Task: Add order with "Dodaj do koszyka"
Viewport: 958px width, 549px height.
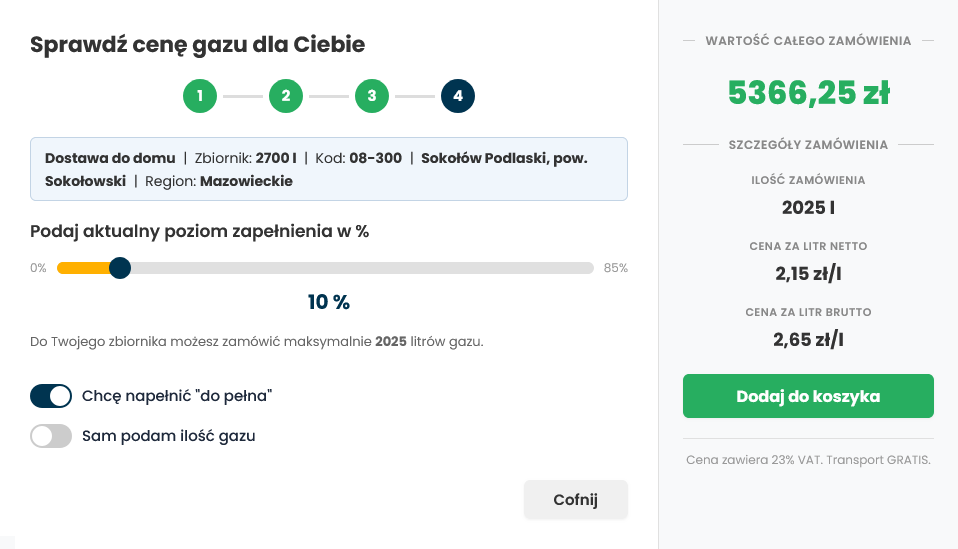Action: [808, 396]
